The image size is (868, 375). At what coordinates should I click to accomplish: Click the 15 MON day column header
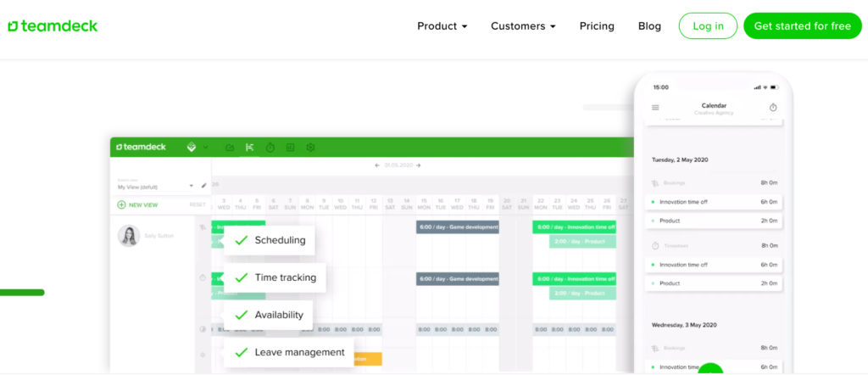point(424,204)
